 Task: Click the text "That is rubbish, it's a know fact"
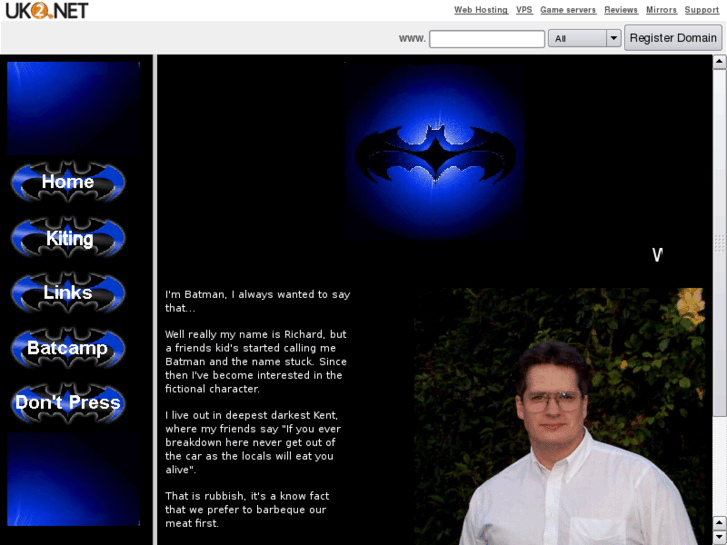(x=247, y=496)
